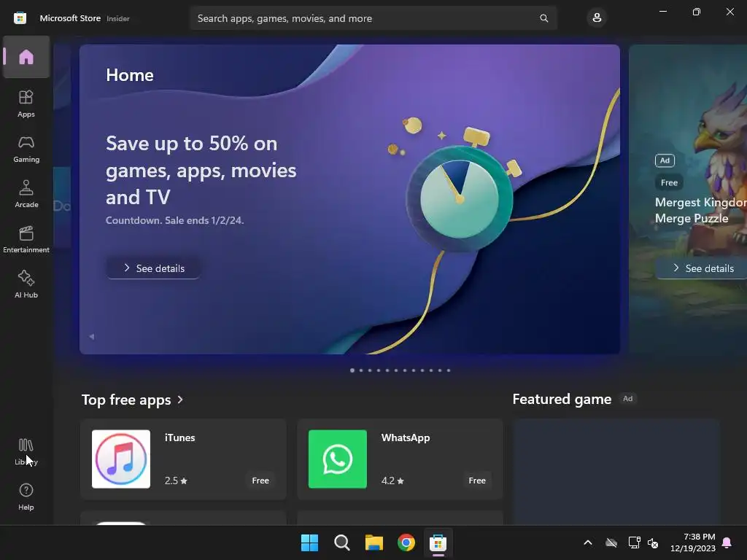This screenshot has width=747, height=560.
Task: Click the network display tray icon
Action: click(x=634, y=542)
